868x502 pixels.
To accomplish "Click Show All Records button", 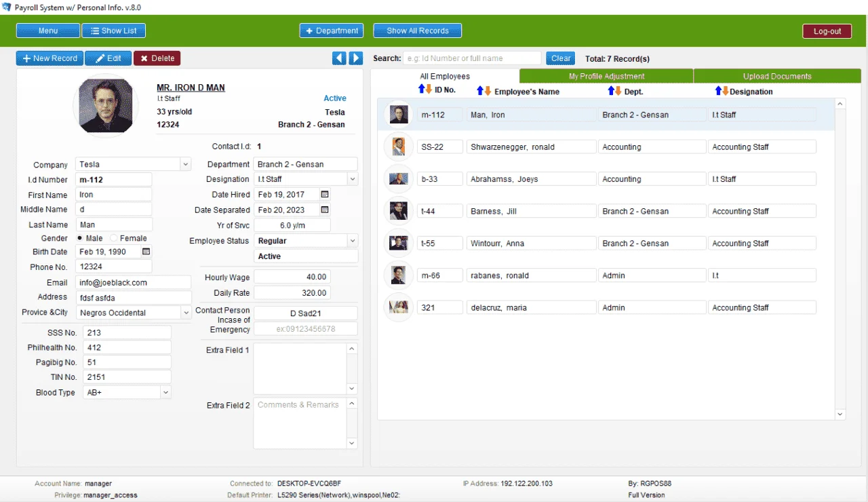I will (x=418, y=31).
